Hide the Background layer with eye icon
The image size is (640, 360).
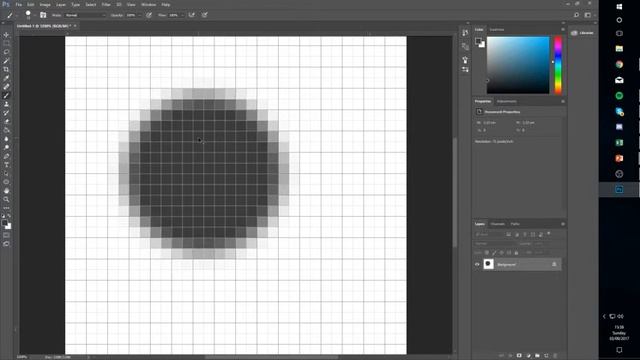(x=477, y=264)
